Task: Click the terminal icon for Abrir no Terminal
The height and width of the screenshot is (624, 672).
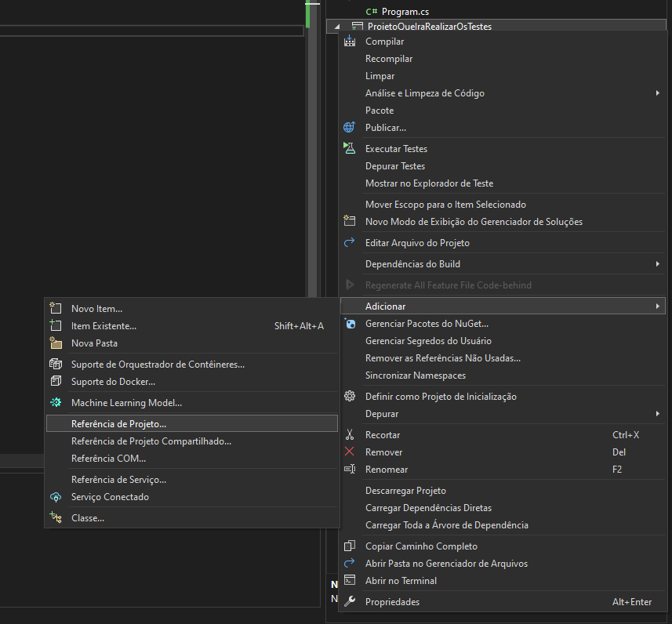Action: [350, 580]
